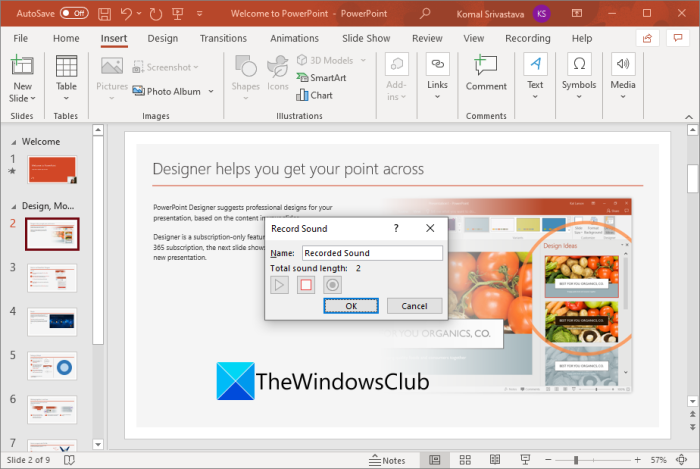The image size is (700, 469).
Task: Open the Links dropdown
Action: pos(437,77)
